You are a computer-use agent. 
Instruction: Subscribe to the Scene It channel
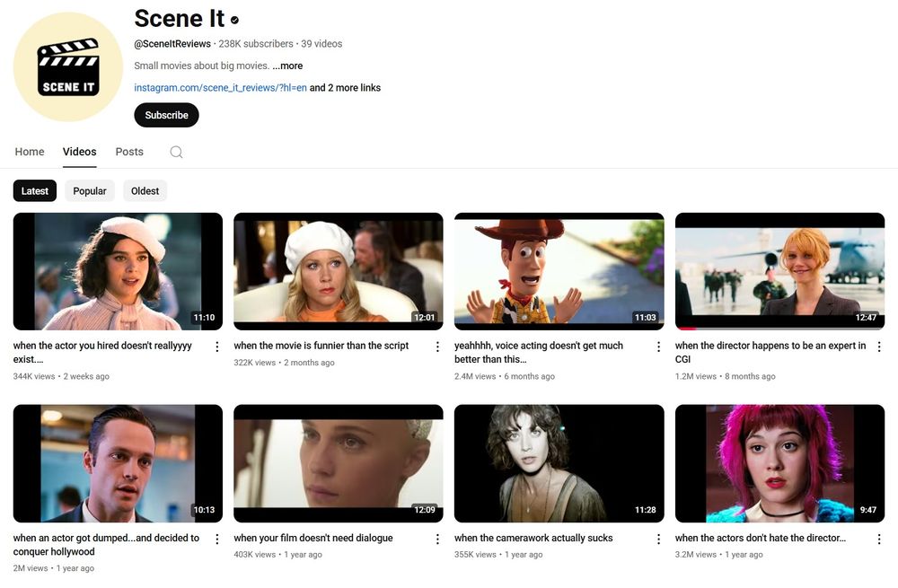[167, 115]
